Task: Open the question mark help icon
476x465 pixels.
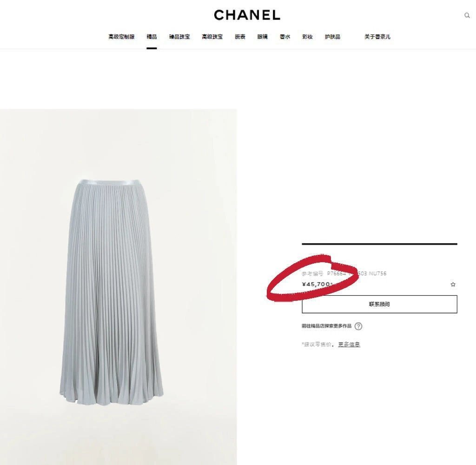Action: pos(358,326)
